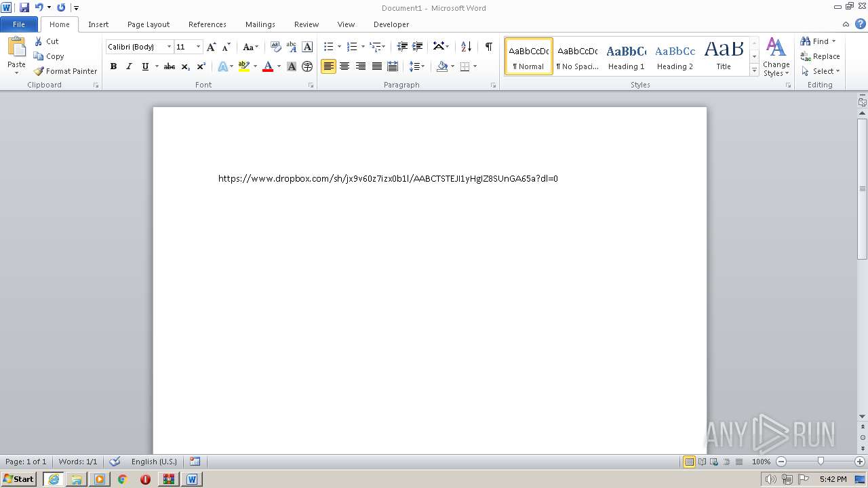This screenshot has height=488, width=868.
Task: Justify the paragraph text
Action: tap(376, 66)
